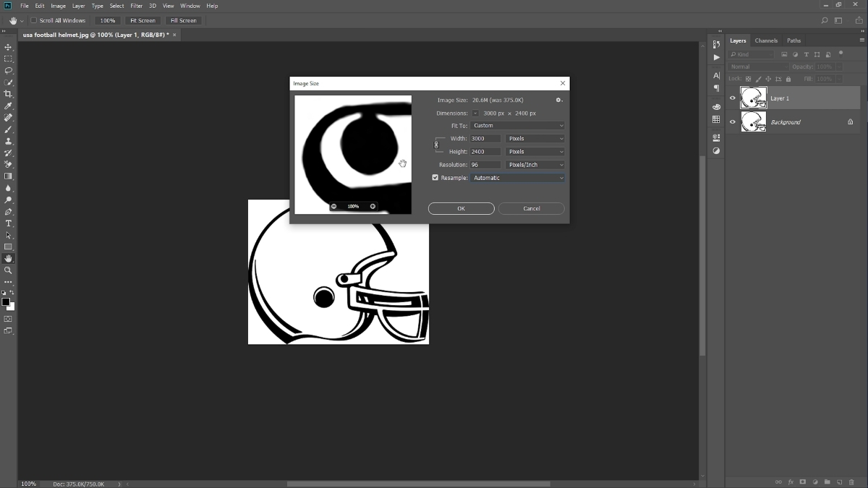
Task: Select the Blur tool
Action: click(x=8, y=188)
